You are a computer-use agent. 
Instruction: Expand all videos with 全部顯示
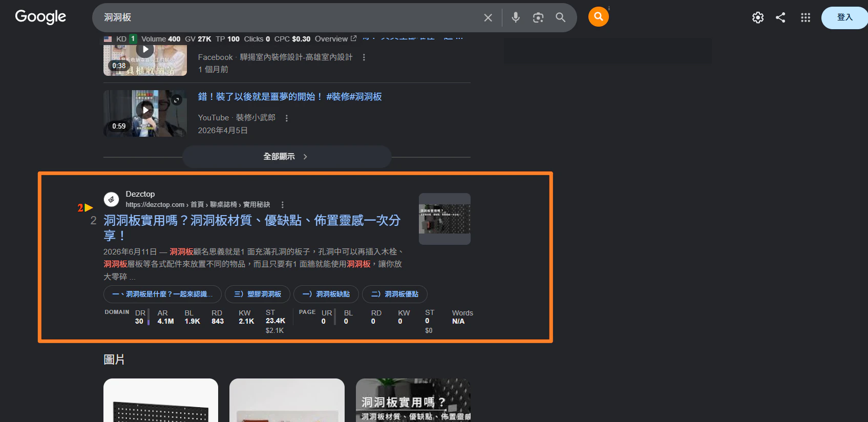[x=287, y=157]
